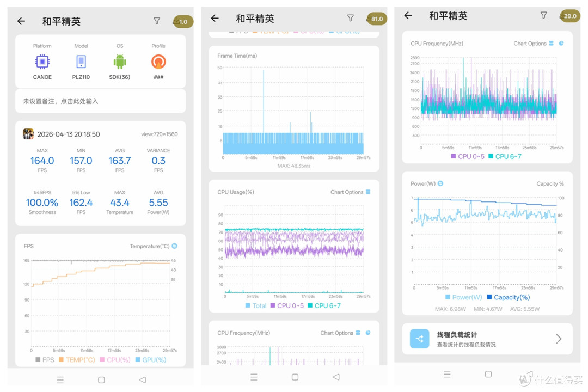Toggle the Power(W) axis indicator

point(440,183)
